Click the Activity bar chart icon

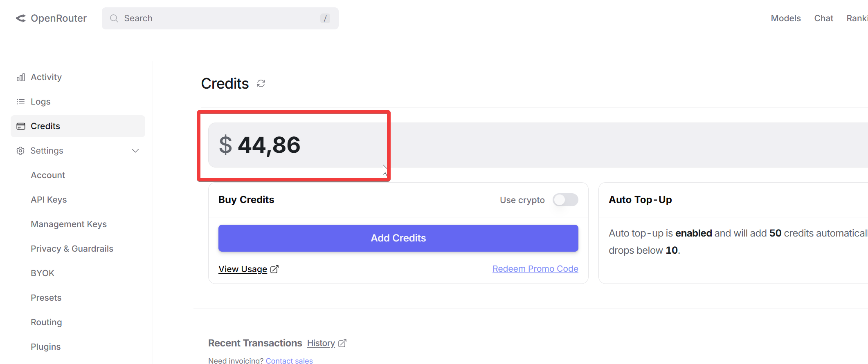pos(21,77)
